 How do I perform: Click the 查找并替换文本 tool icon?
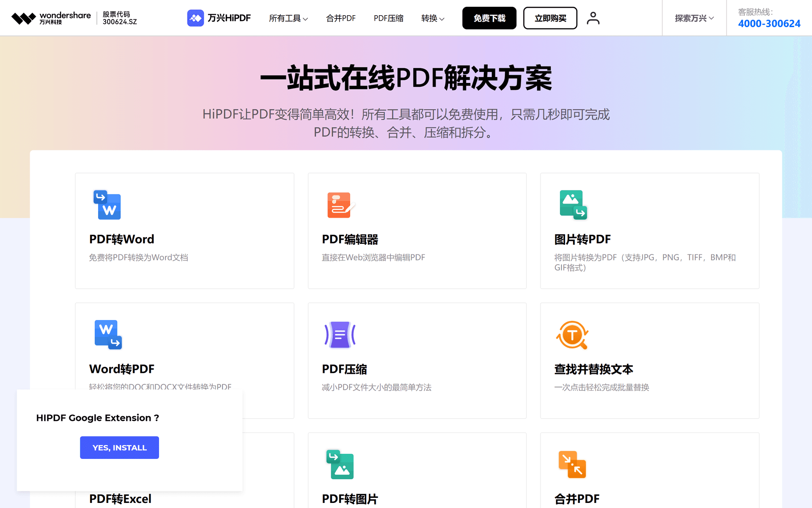[572, 334]
